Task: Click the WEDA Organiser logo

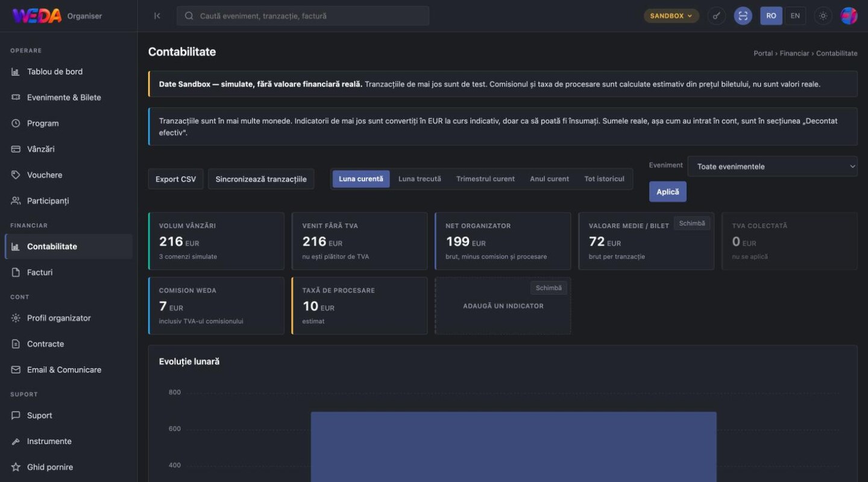Action: pyautogui.click(x=57, y=16)
